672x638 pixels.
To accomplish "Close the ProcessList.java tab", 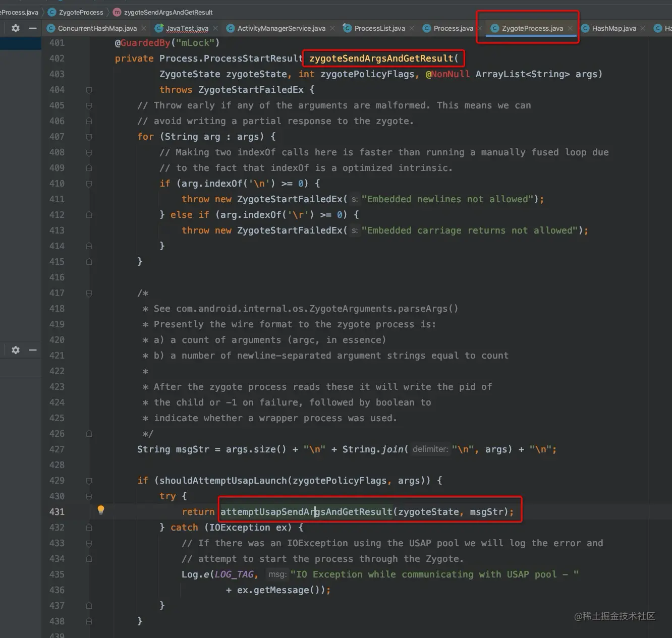I will (412, 28).
